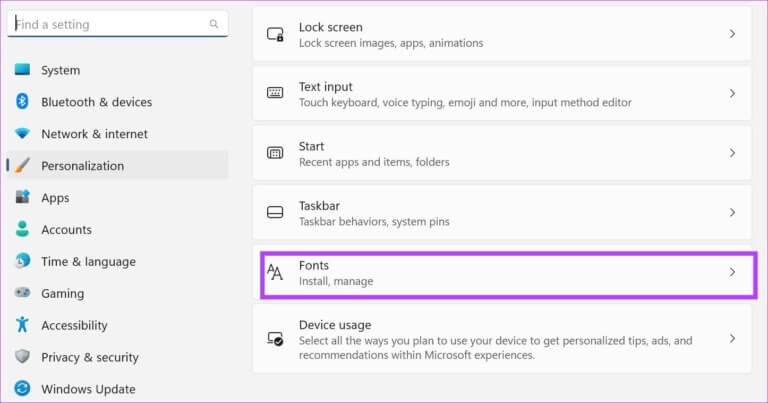Click the Text input keyboard icon
The width and height of the screenshot is (768, 403).
click(x=275, y=93)
